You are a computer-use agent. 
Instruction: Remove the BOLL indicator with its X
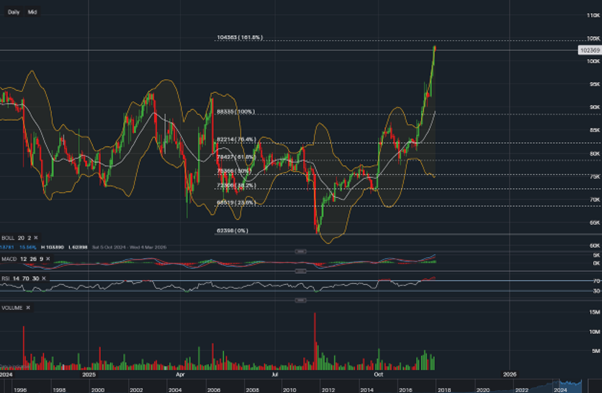point(36,238)
